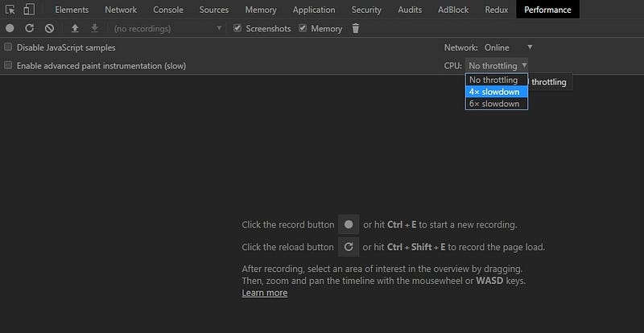Click the clear recording icon
Viewport: 644px width, 333px height.
click(49, 29)
